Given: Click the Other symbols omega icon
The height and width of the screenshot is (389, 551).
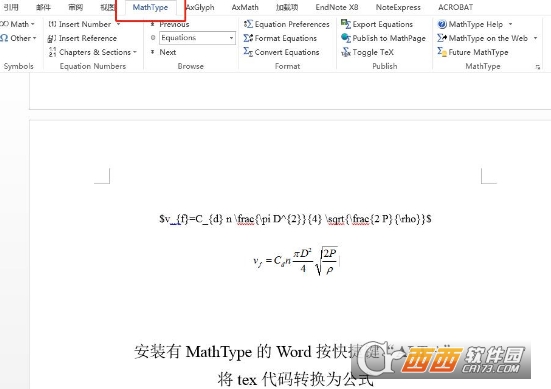Looking at the screenshot, I should [x=4, y=38].
